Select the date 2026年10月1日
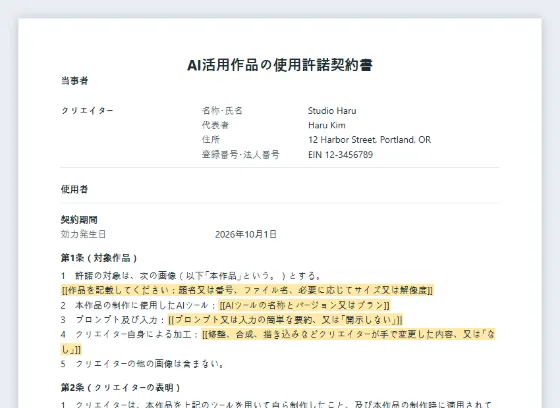Image resolution: width=560 pixels, height=408 pixels. pyautogui.click(x=246, y=234)
